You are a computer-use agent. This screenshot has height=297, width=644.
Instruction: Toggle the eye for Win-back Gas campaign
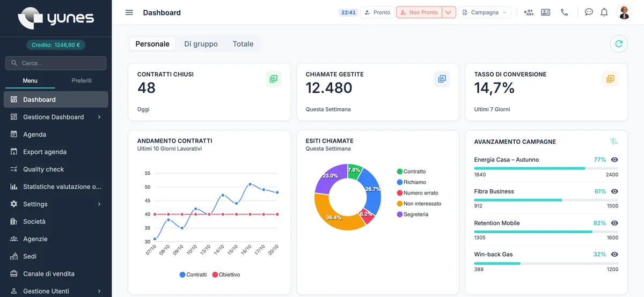614,254
